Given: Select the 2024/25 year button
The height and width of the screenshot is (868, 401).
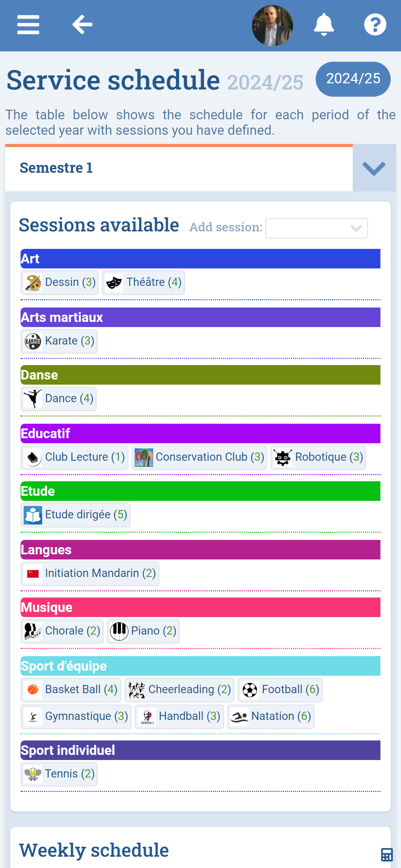Looking at the screenshot, I should tap(353, 79).
